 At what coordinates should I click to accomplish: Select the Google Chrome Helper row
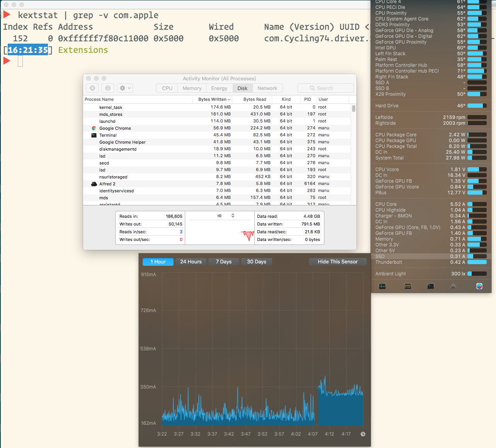point(217,142)
